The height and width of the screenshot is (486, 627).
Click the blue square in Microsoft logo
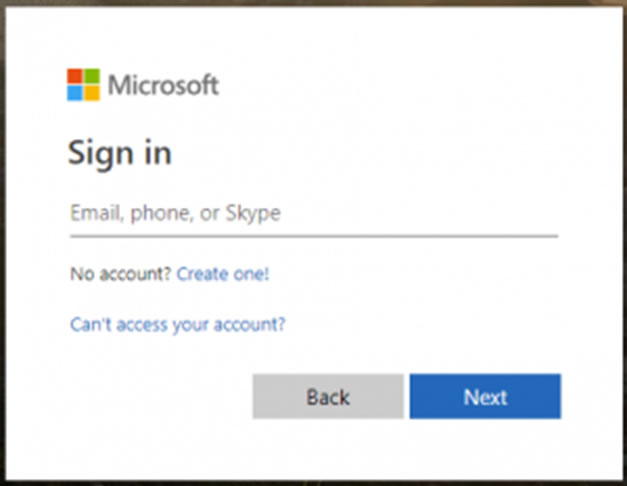(x=75, y=93)
